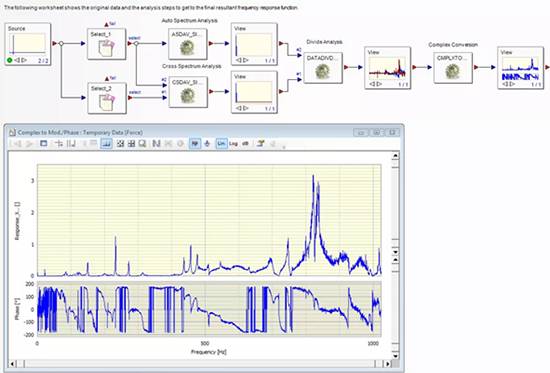Click the green status indicator in Source block
The height and width of the screenshot is (373, 550).
click(10, 60)
